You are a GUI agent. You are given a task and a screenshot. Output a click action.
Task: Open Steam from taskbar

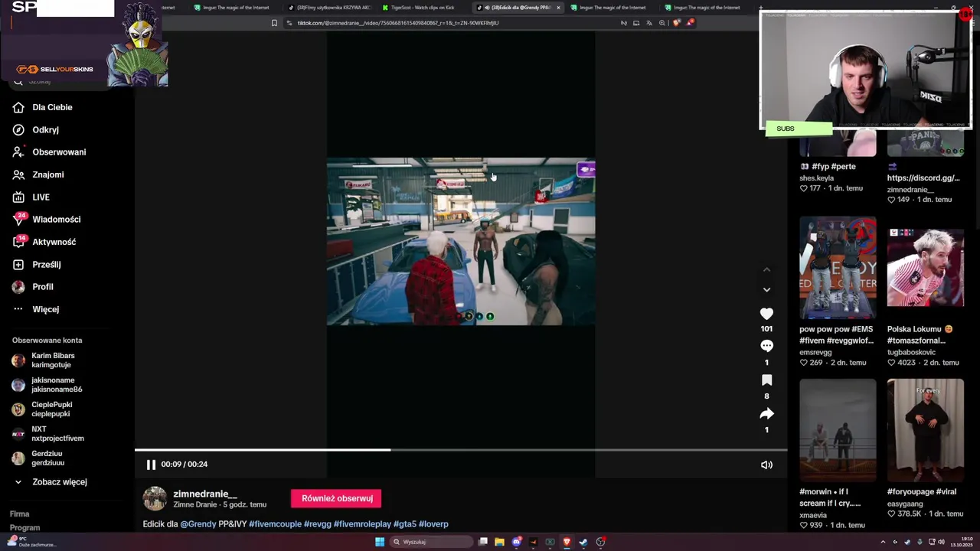click(583, 542)
